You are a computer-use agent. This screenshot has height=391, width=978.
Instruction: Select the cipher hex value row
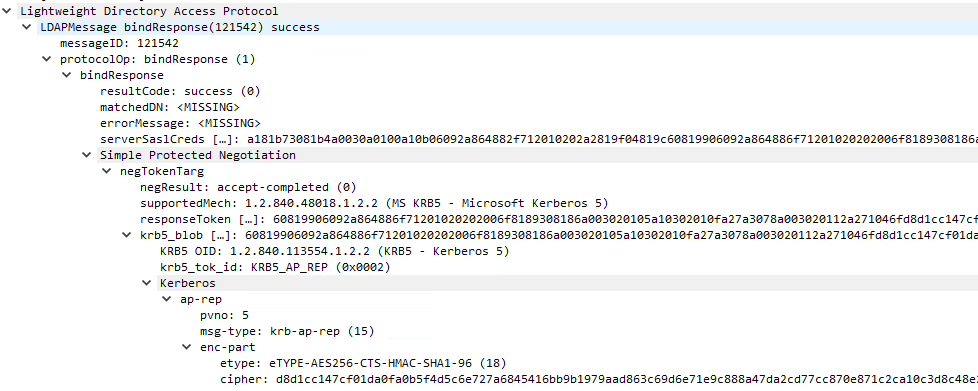[x=599, y=379]
